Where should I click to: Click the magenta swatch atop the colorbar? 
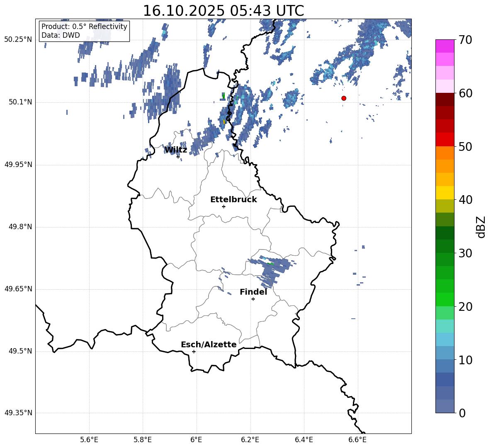tap(445, 46)
